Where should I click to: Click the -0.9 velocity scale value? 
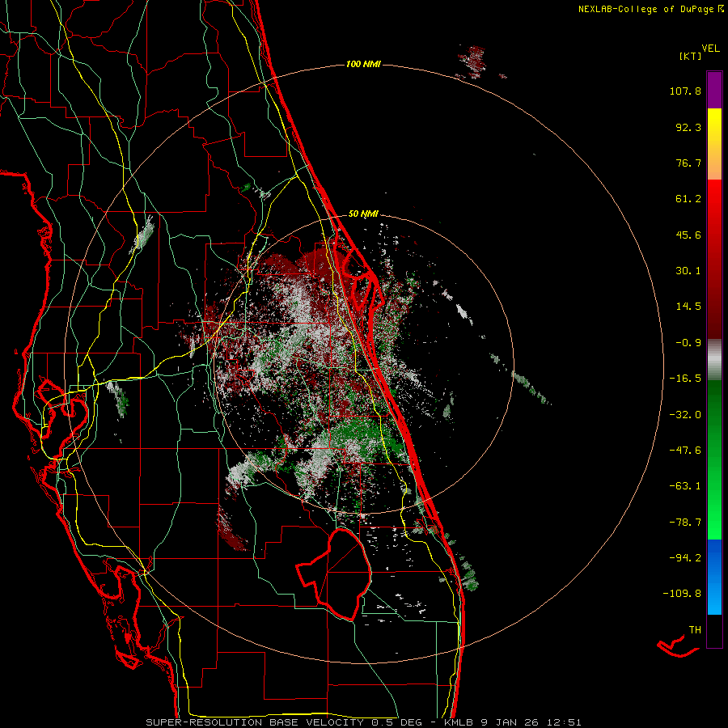pos(688,343)
